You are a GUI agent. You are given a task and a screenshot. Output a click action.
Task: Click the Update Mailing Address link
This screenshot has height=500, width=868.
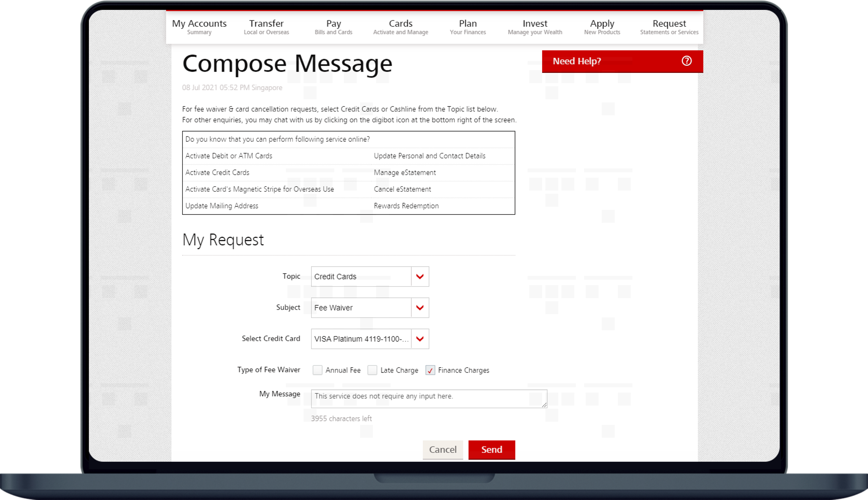click(222, 206)
